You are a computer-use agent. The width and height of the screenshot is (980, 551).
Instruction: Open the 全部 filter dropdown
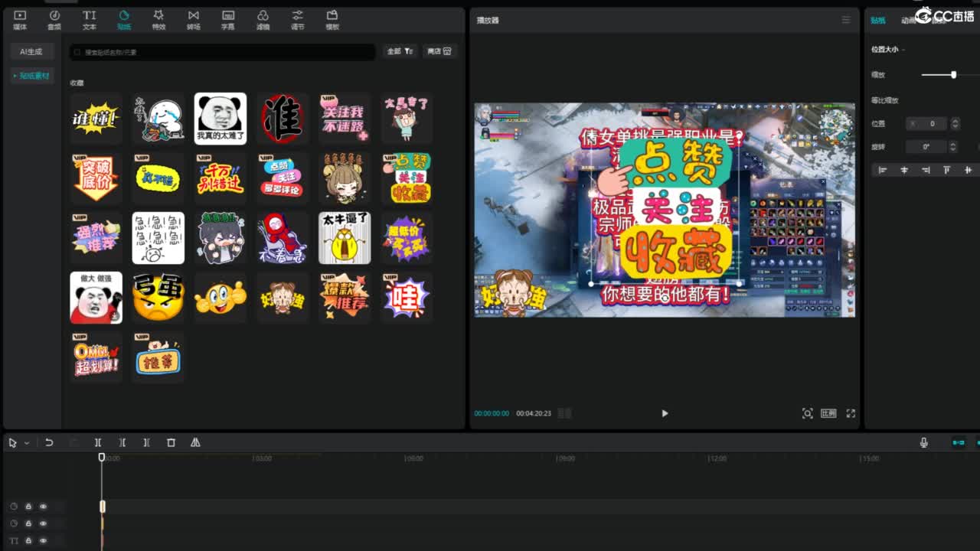click(400, 51)
